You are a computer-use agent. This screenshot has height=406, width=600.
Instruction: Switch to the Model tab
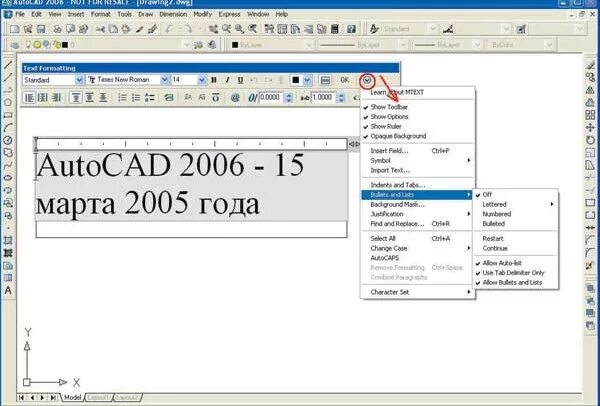(72, 398)
